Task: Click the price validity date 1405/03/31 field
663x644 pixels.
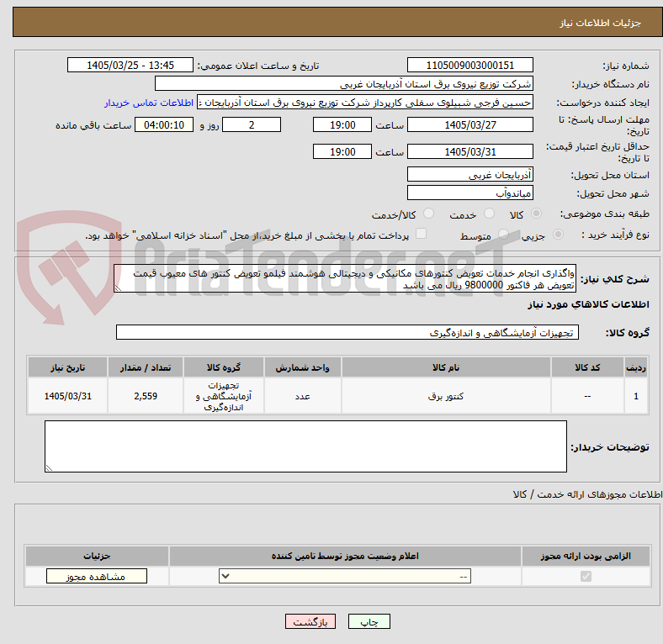Action: pos(470,151)
